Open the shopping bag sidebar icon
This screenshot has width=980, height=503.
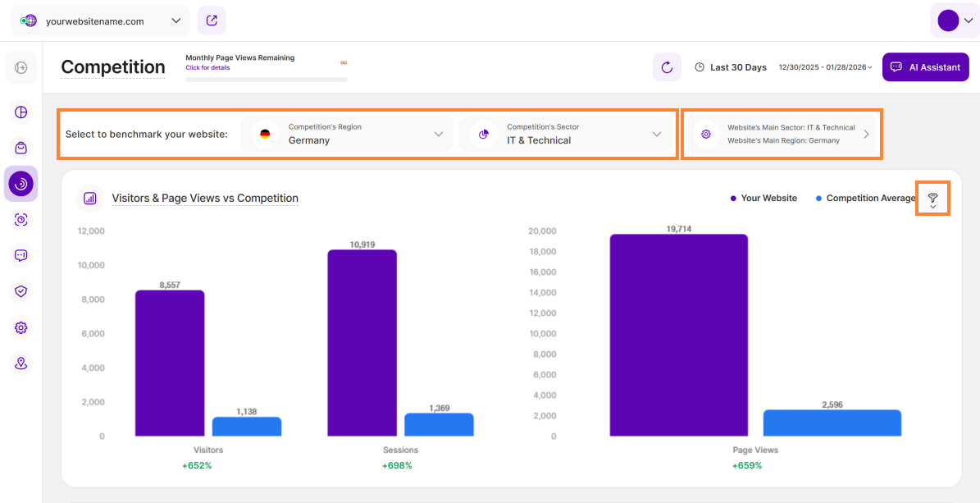(21, 148)
